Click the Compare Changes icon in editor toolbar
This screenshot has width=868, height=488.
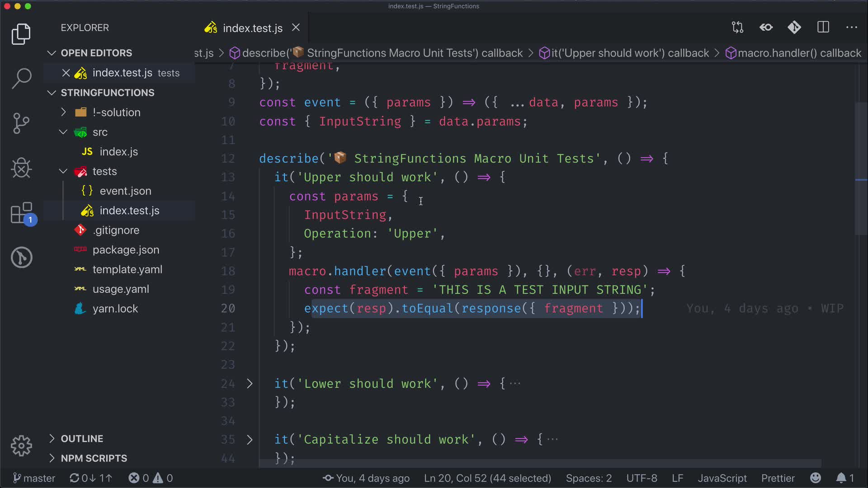pos(737,28)
